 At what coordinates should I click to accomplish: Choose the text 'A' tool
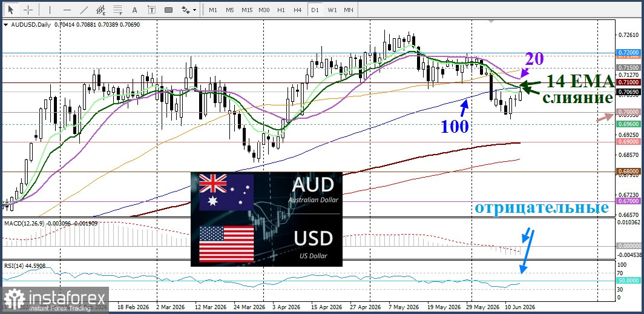134,10
